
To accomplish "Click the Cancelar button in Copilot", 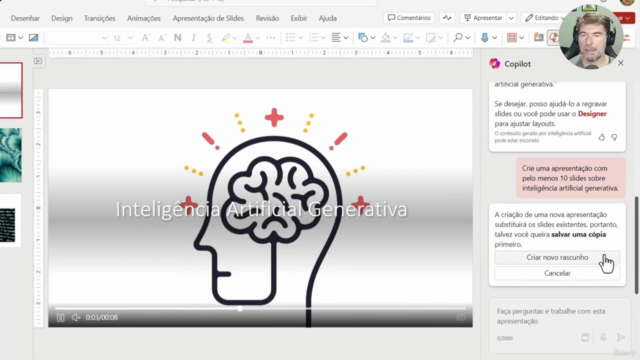I will (557, 273).
